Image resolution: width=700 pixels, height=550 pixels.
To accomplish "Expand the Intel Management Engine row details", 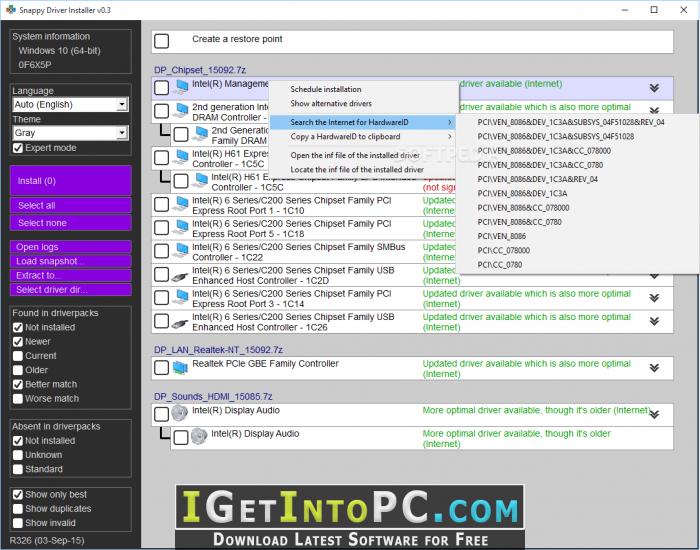I will coord(654,88).
